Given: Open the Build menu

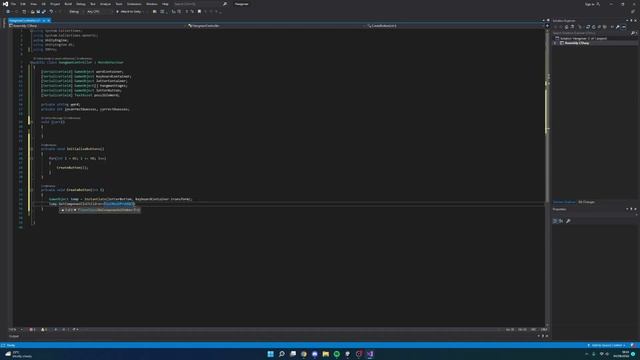Looking at the screenshot, I should click(68, 4).
